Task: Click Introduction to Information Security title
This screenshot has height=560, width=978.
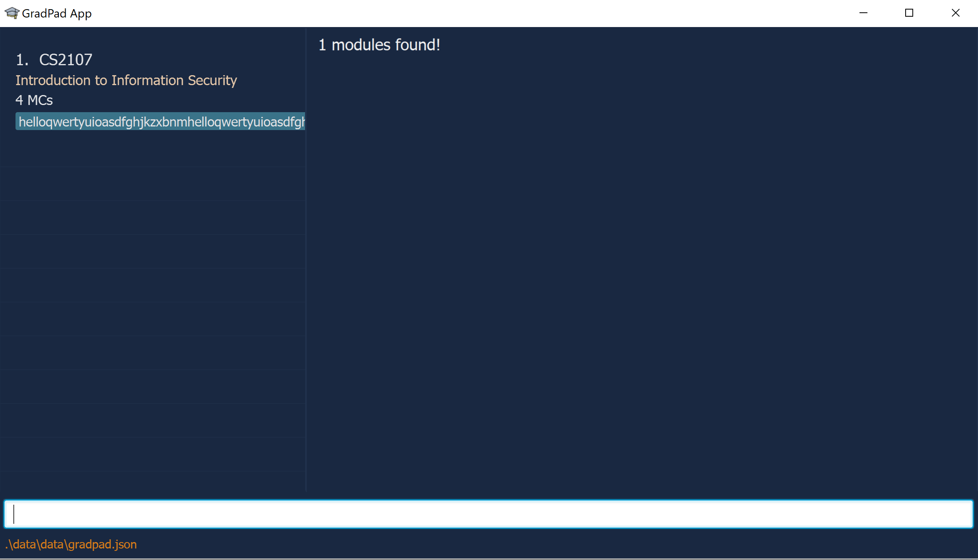Action: [x=126, y=80]
